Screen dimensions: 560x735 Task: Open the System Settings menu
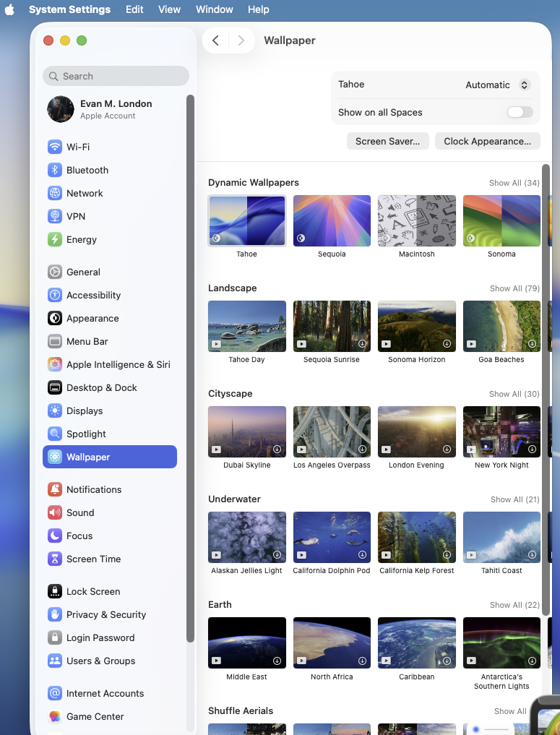pyautogui.click(x=70, y=9)
